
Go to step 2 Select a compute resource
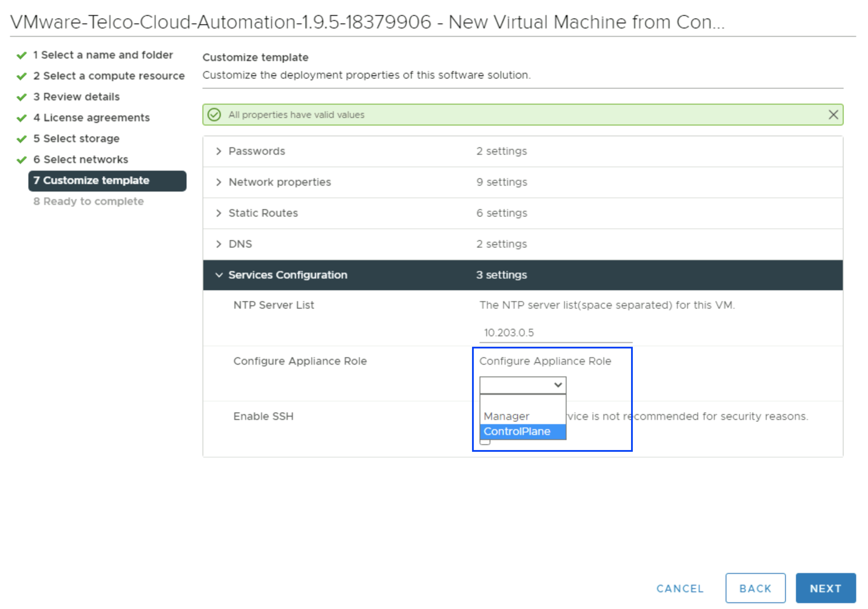click(x=108, y=76)
